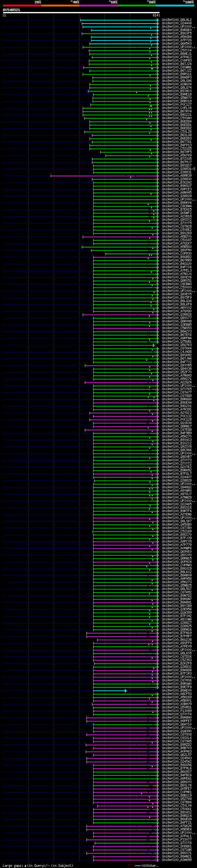
Task: Click the query end position 614
Action: (155, 15)
